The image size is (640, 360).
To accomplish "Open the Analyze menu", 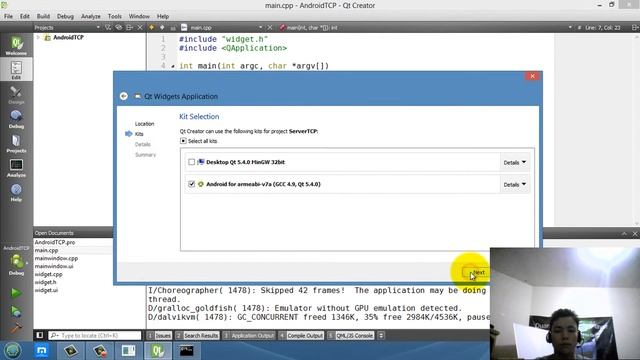I will click(91, 16).
